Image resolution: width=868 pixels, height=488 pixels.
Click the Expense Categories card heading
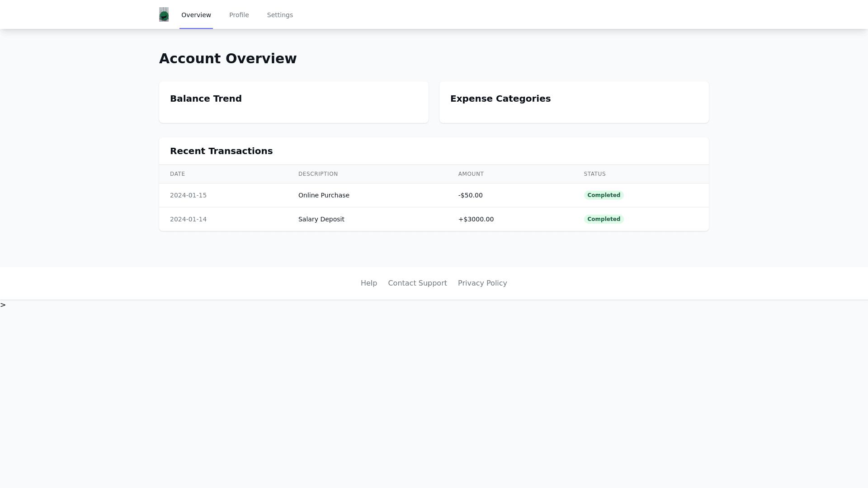(x=500, y=99)
